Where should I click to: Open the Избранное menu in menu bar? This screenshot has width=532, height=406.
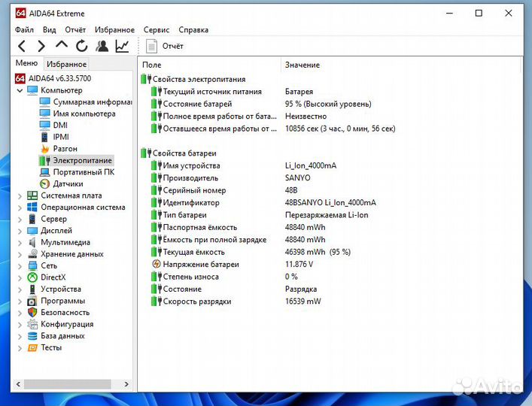pos(114,30)
